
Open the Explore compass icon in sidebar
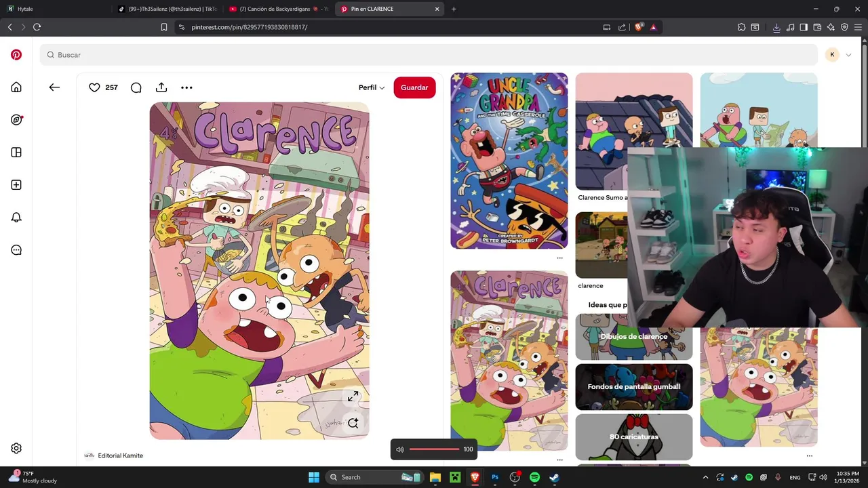point(16,120)
